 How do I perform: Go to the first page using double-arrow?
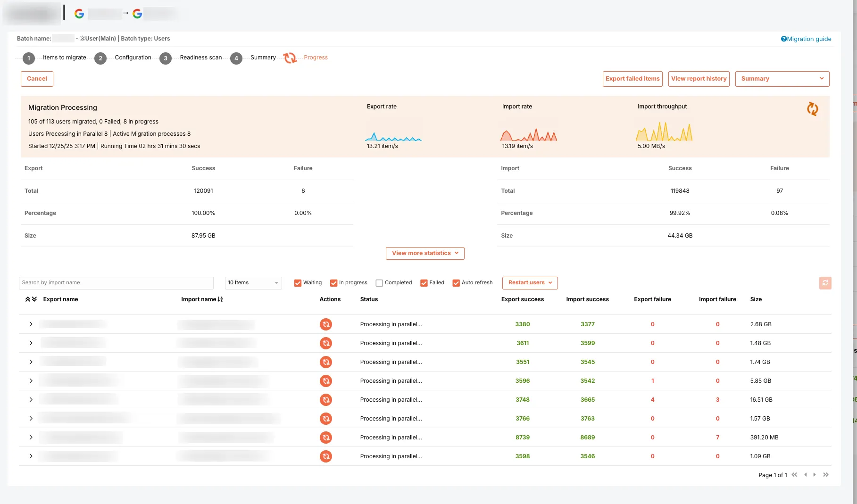(794, 475)
